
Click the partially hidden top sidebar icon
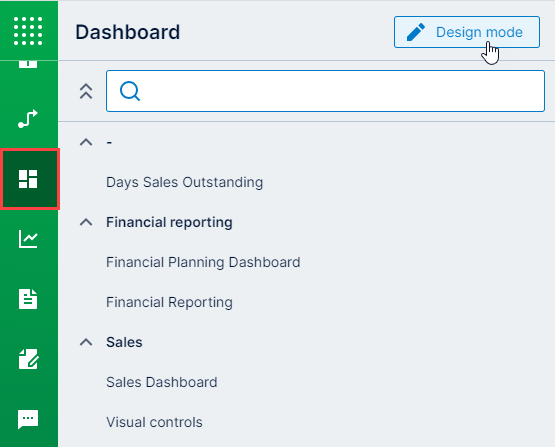pyautogui.click(x=28, y=64)
